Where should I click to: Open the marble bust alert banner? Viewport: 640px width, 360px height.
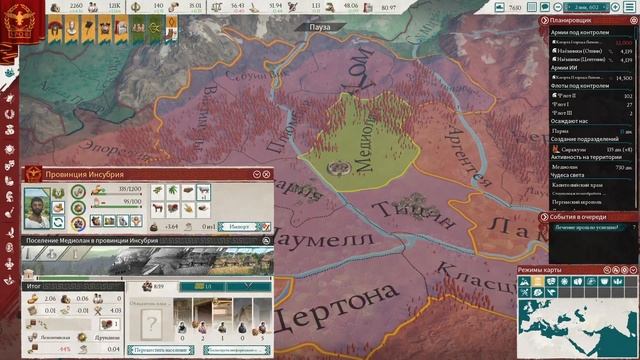click(72, 29)
